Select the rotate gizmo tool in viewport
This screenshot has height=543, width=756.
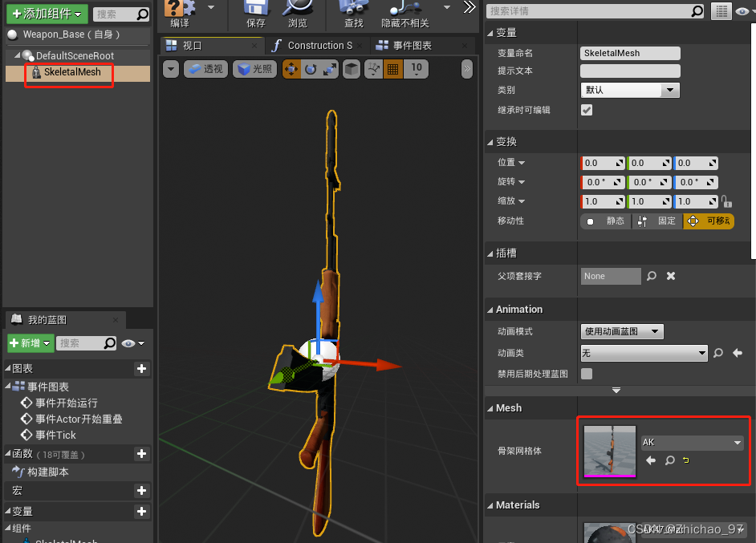coord(311,70)
